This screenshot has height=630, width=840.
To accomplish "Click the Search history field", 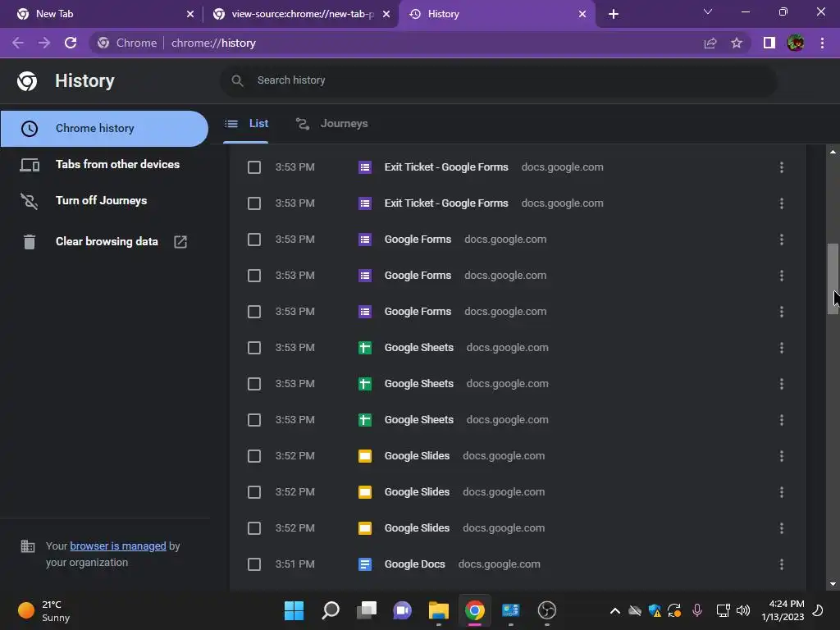I will click(498, 80).
